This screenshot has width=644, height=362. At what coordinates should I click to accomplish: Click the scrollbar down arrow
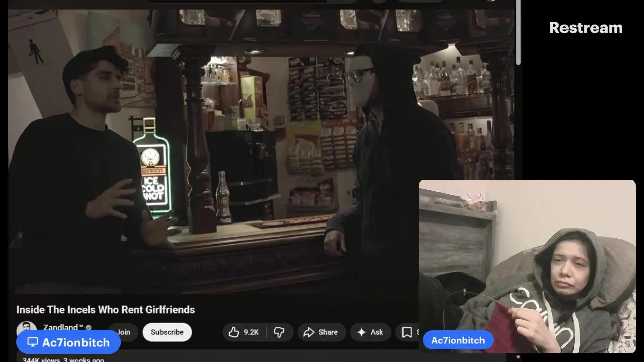point(518,357)
